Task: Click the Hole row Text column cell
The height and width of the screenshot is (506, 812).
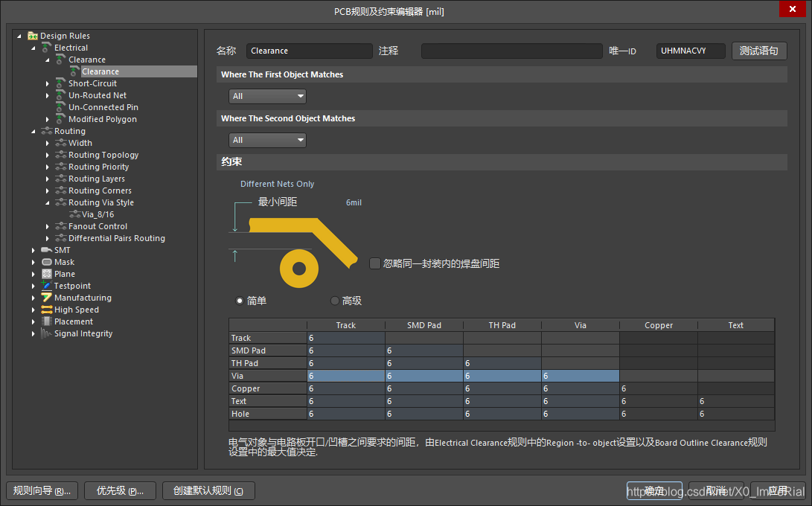Action: 736,414
